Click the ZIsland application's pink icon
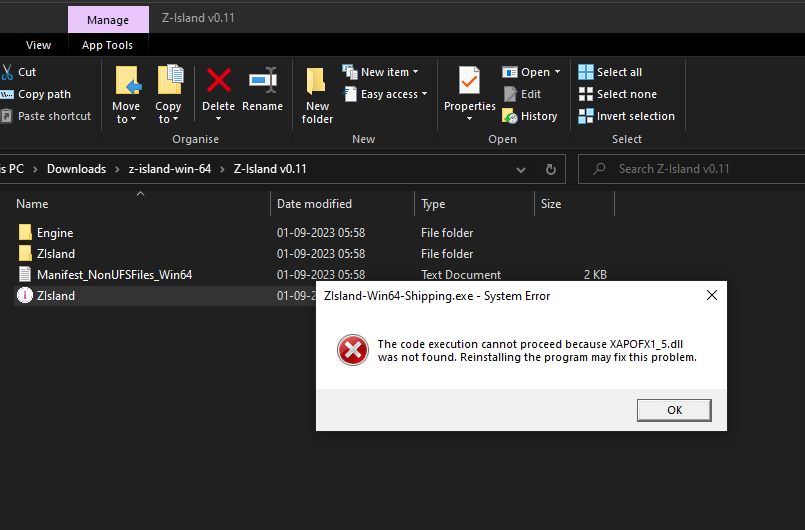The height and width of the screenshot is (530, 805). point(25,295)
